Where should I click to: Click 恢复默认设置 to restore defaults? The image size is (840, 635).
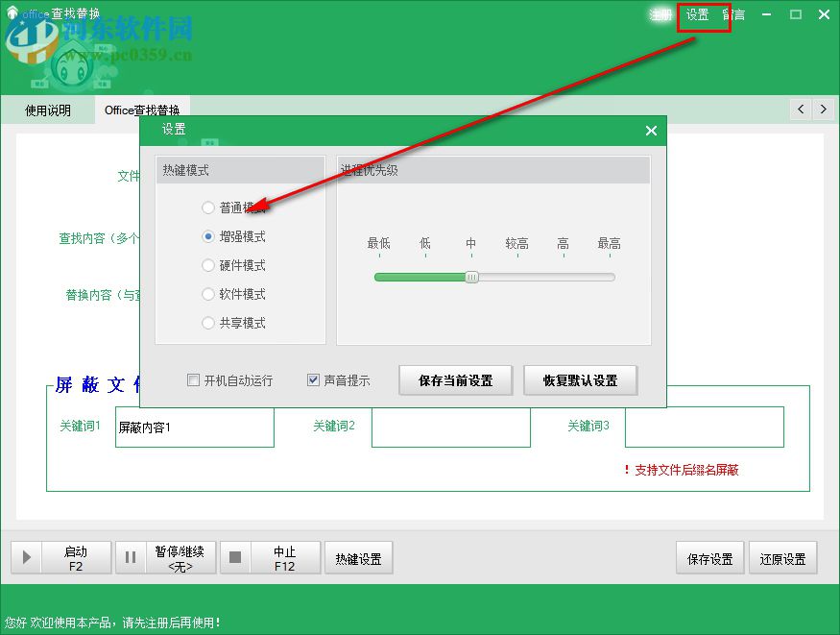(x=581, y=379)
